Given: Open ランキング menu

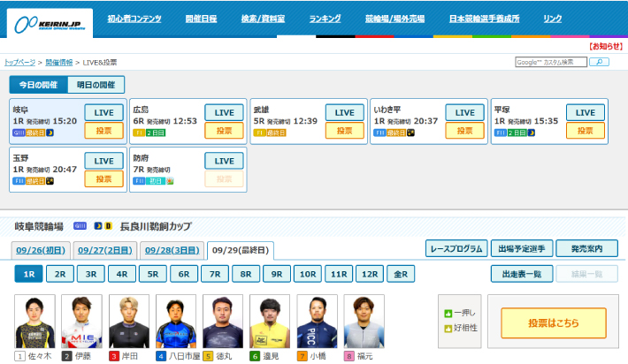Looking at the screenshot, I should pyautogui.click(x=325, y=19).
